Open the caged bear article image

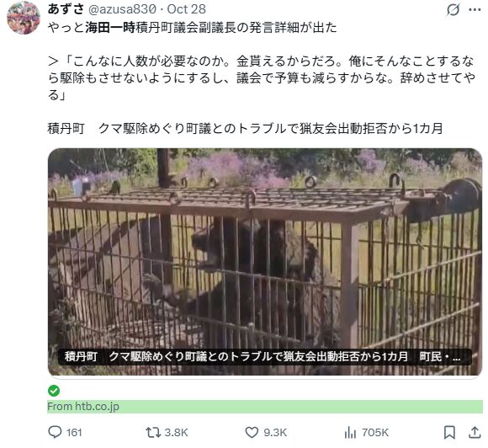[265, 262]
